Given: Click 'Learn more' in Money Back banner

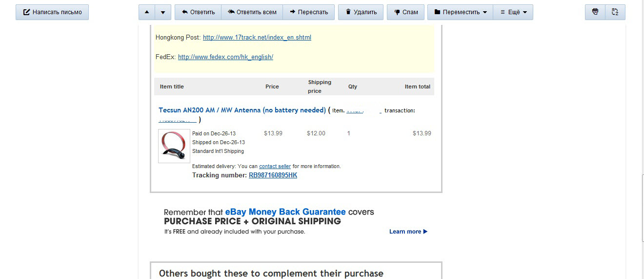Looking at the screenshot, I should point(408,232).
